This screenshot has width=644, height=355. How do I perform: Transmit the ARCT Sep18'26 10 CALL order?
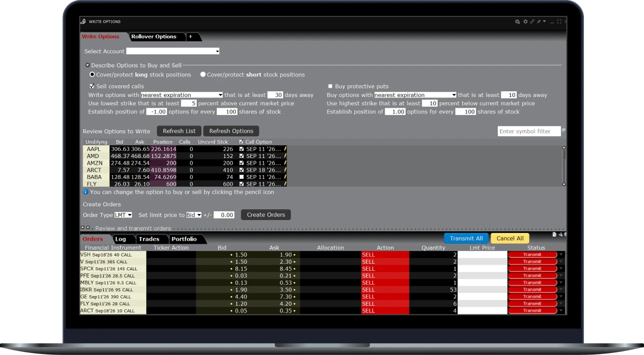point(532,310)
